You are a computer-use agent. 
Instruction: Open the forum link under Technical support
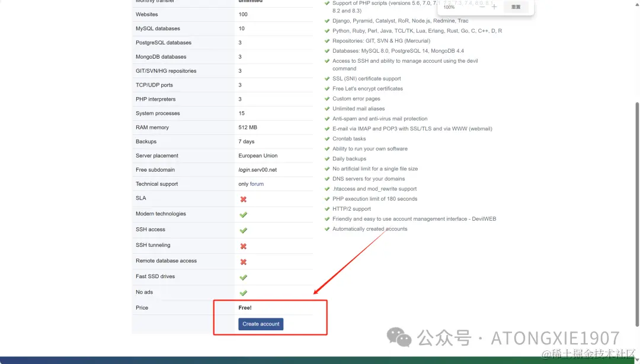[x=257, y=184]
